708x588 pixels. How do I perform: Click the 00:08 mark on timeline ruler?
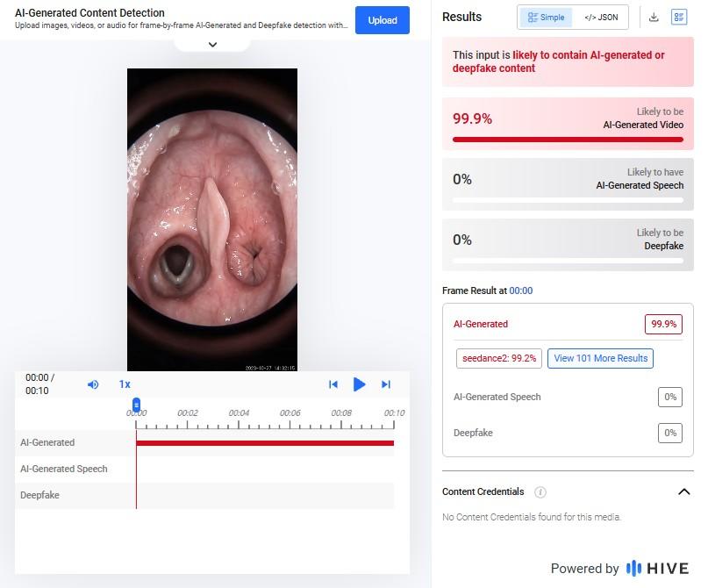341,412
